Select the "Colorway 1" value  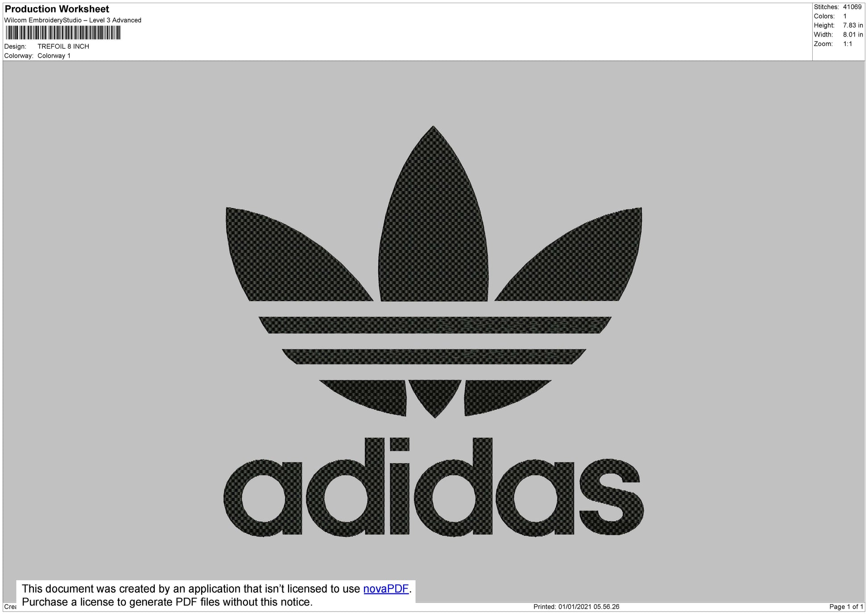pos(54,56)
